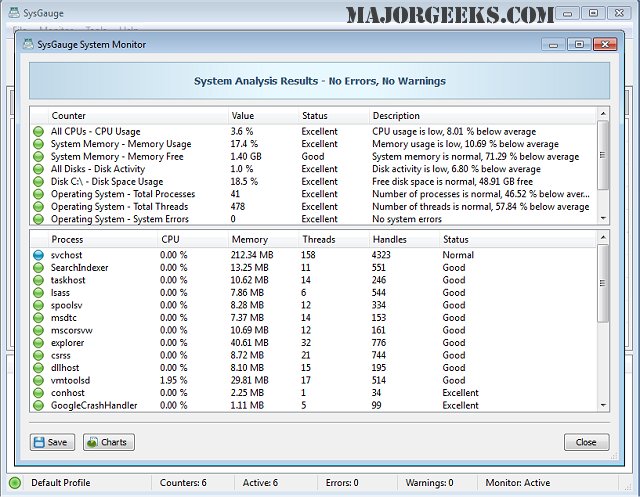The width and height of the screenshot is (640, 497).
Task: Click the Default Profile status bar indicator icon
Action: (x=15, y=483)
